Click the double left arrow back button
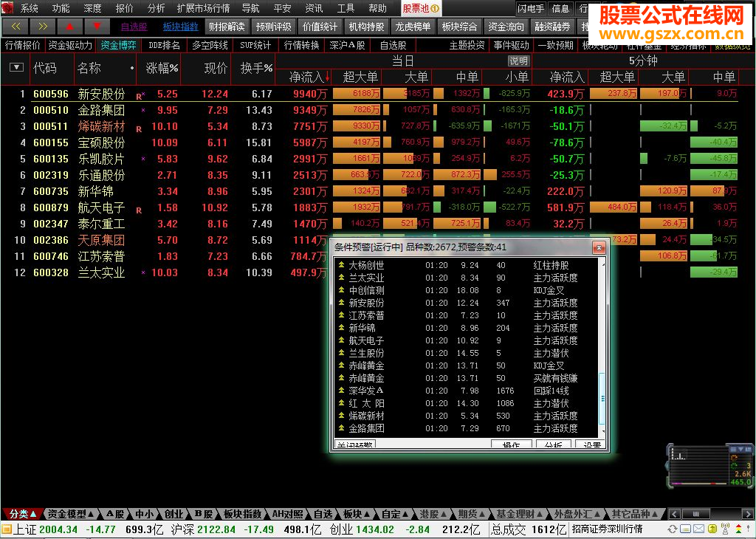This screenshot has height=539, width=756. 15,27
